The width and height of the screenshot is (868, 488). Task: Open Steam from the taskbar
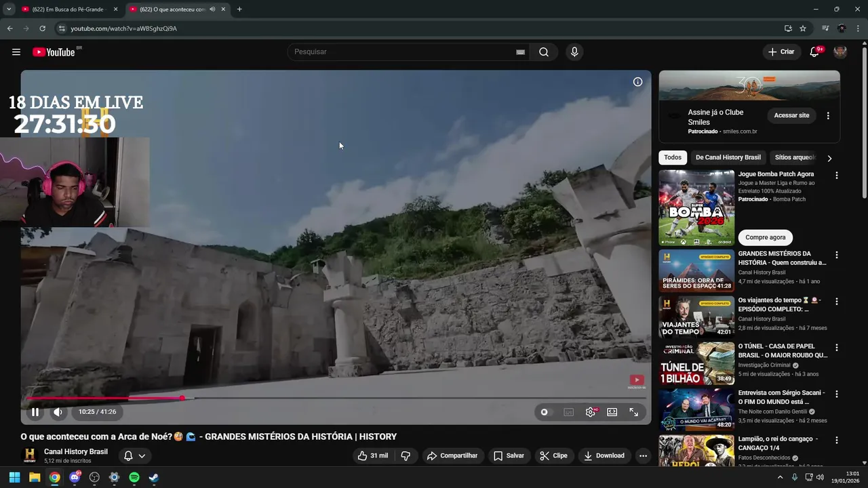point(154,477)
